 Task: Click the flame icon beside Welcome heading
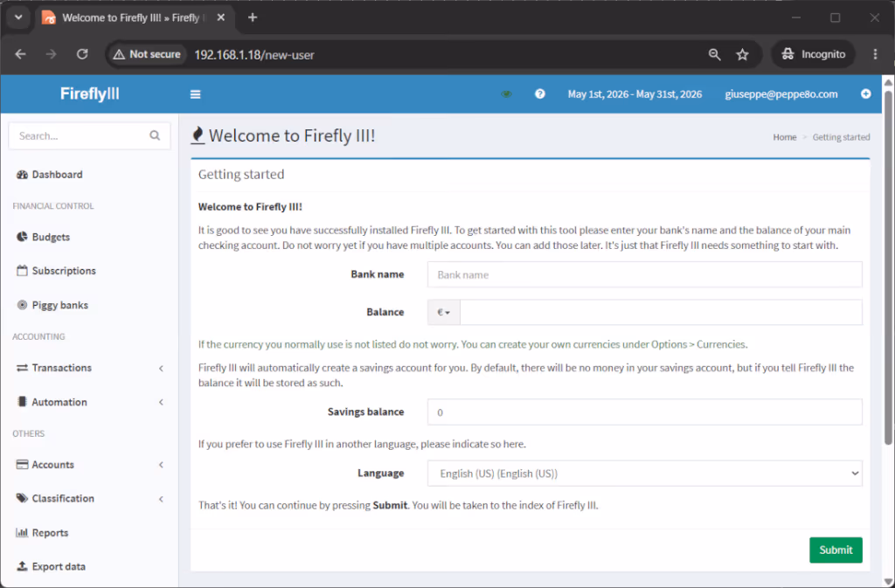198,135
